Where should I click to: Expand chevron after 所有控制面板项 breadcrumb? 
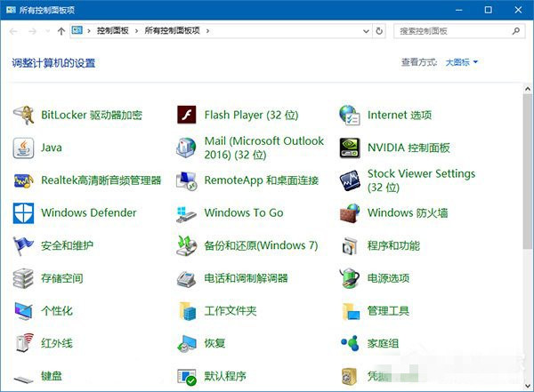208,30
